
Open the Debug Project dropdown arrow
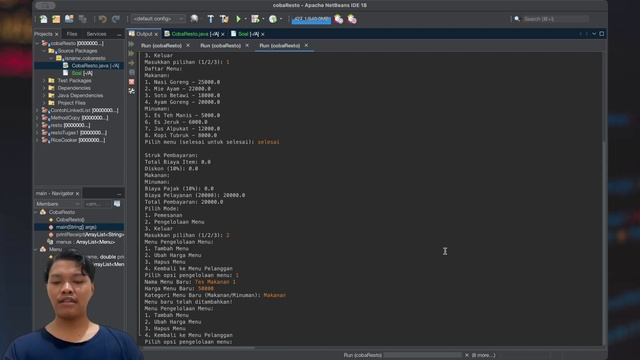pyautogui.click(x=262, y=19)
